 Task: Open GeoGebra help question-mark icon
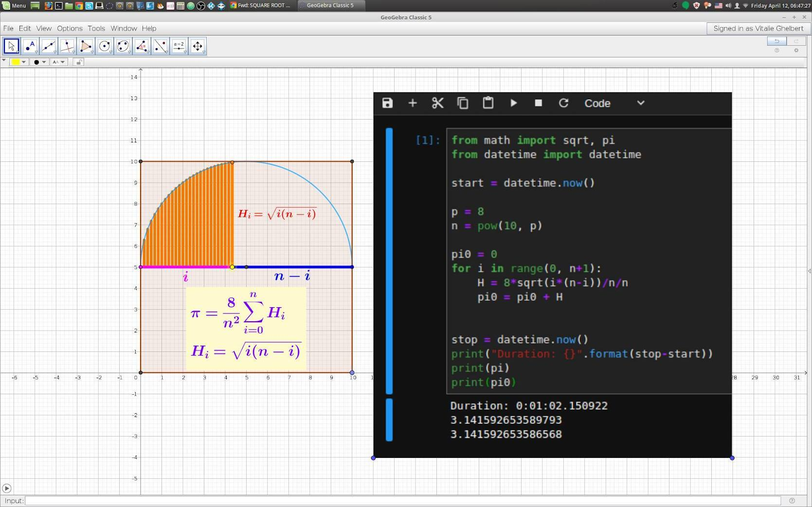[x=776, y=51]
